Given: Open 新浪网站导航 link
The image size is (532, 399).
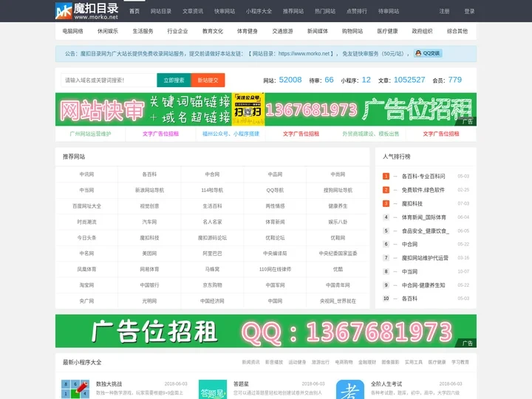Looking at the screenshot, I should click(149, 191).
